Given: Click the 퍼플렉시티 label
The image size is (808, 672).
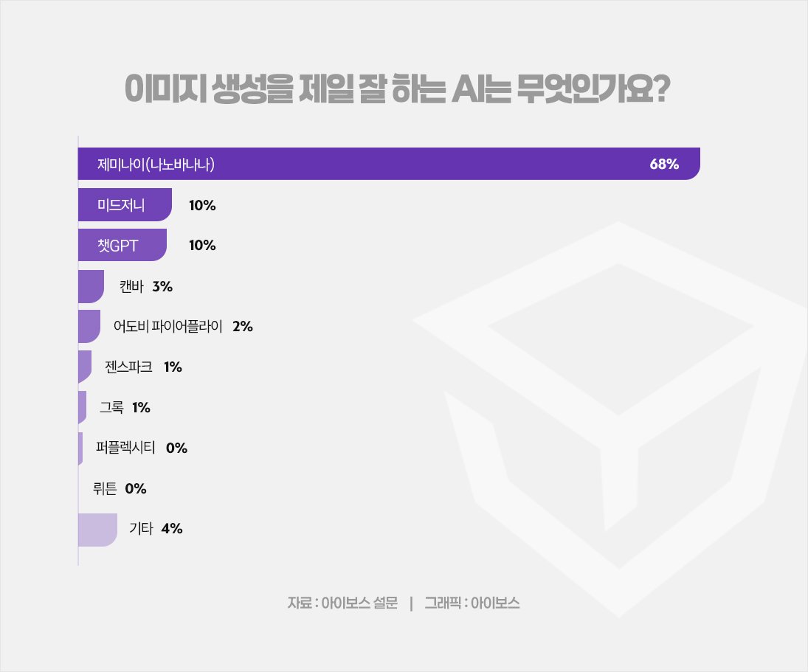Looking at the screenshot, I should [x=125, y=448].
